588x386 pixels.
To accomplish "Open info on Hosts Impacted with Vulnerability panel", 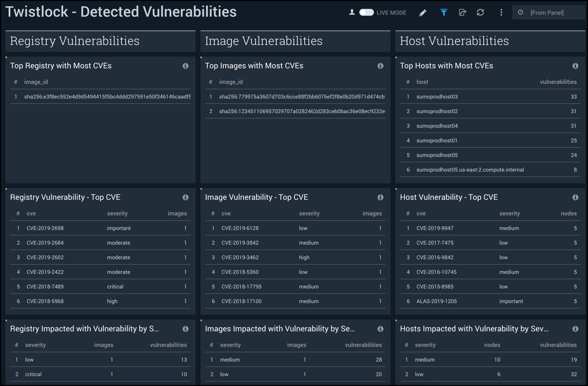I will coord(575,328).
